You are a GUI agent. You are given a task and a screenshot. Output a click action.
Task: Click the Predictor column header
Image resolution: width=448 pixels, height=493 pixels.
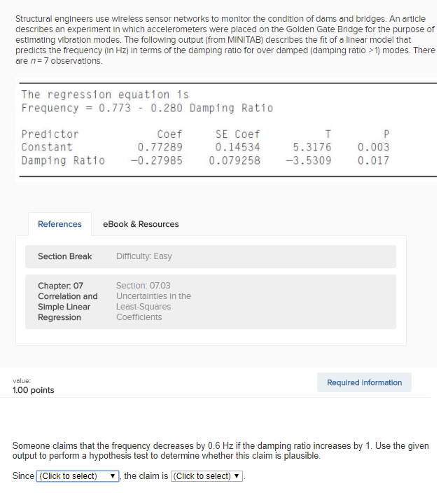coord(50,134)
